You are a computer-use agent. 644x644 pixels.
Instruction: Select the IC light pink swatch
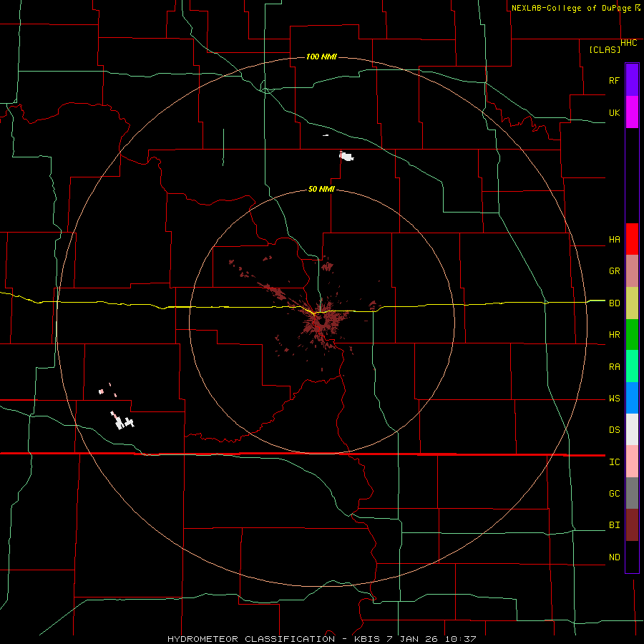(x=632, y=462)
